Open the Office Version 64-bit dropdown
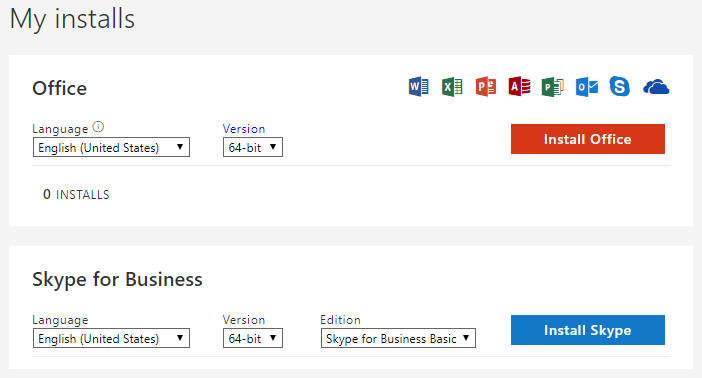The height and width of the screenshot is (378, 702). click(x=253, y=147)
